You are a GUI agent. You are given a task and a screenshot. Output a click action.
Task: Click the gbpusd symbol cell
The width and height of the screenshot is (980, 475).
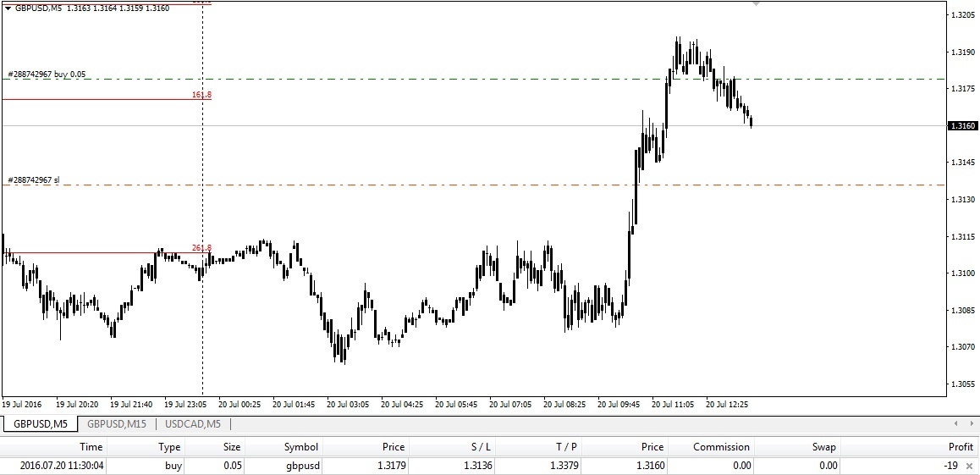tap(303, 466)
